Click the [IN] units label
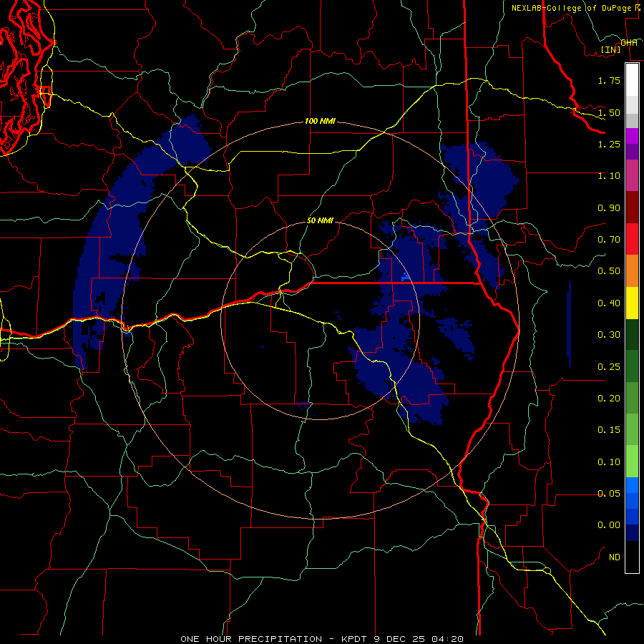Viewport: 644px width, 644px height. (x=610, y=49)
